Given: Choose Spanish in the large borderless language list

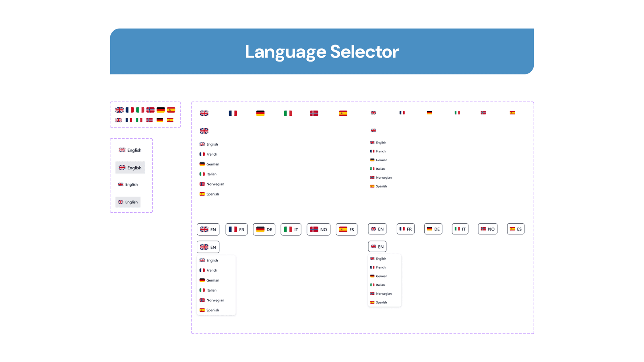Looking at the screenshot, I should pos(209,194).
